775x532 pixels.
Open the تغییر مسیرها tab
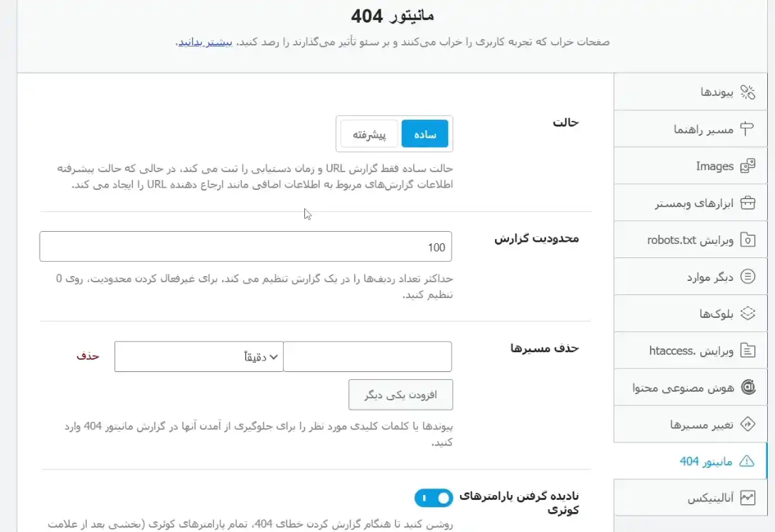tap(690, 424)
